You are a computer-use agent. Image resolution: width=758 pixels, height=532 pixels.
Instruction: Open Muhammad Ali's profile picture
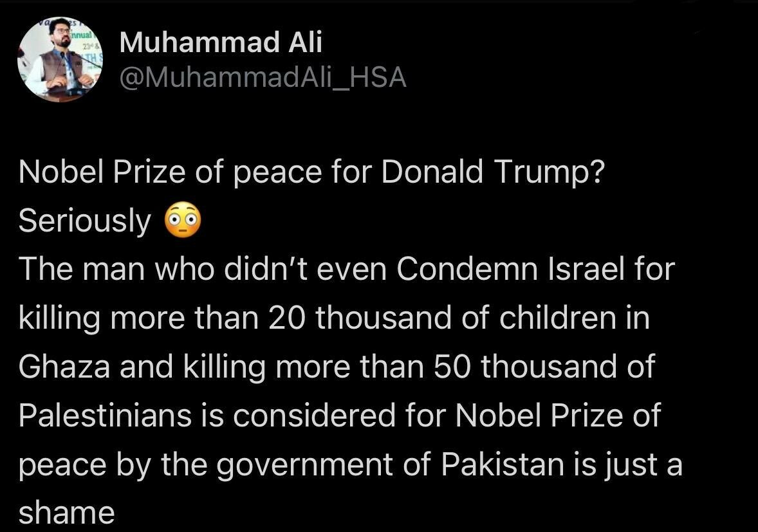pos(60,59)
